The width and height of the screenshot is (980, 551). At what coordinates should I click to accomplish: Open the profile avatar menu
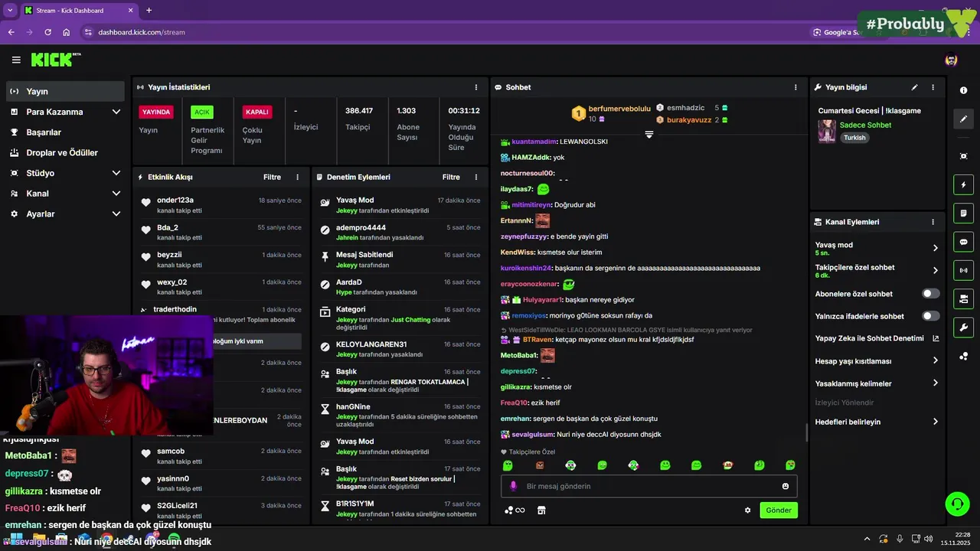(951, 60)
